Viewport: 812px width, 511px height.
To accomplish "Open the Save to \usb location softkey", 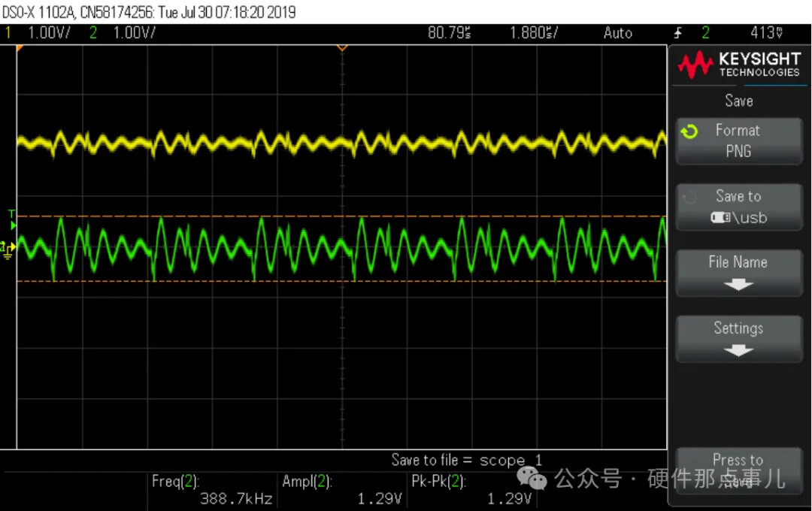I will pyautogui.click(x=738, y=207).
